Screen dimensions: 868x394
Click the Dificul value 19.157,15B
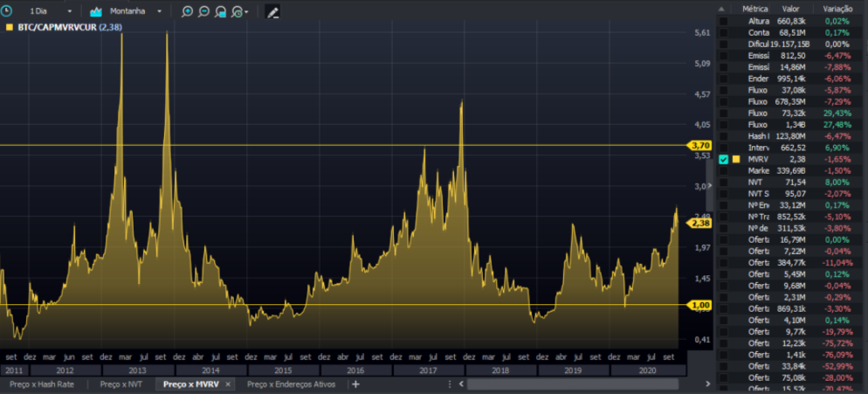coord(790,45)
